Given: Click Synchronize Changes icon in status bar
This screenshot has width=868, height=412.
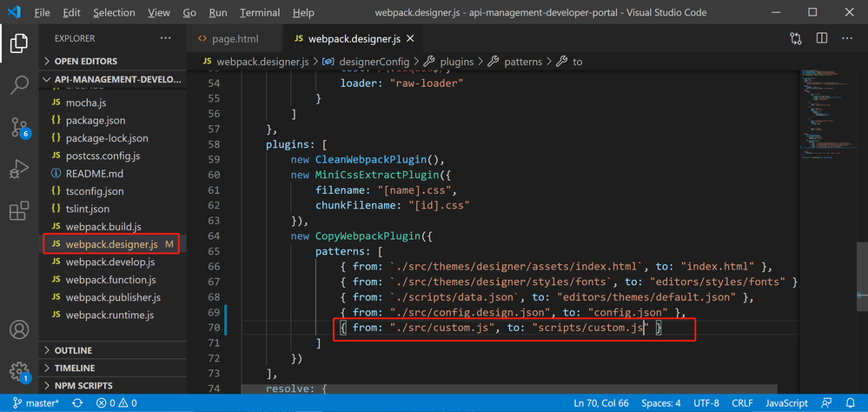Looking at the screenshot, I should pyautogui.click(x=77, y=403).
